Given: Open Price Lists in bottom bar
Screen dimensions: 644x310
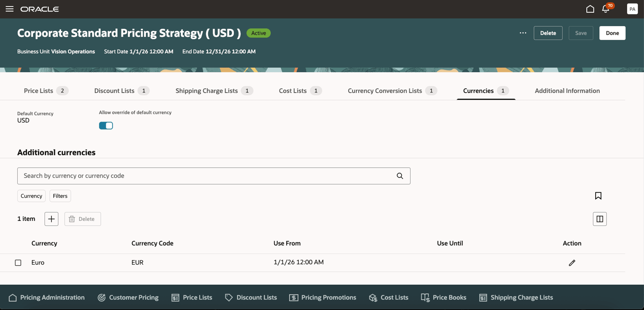Looking at the screenshot, I should pos(192,297).
